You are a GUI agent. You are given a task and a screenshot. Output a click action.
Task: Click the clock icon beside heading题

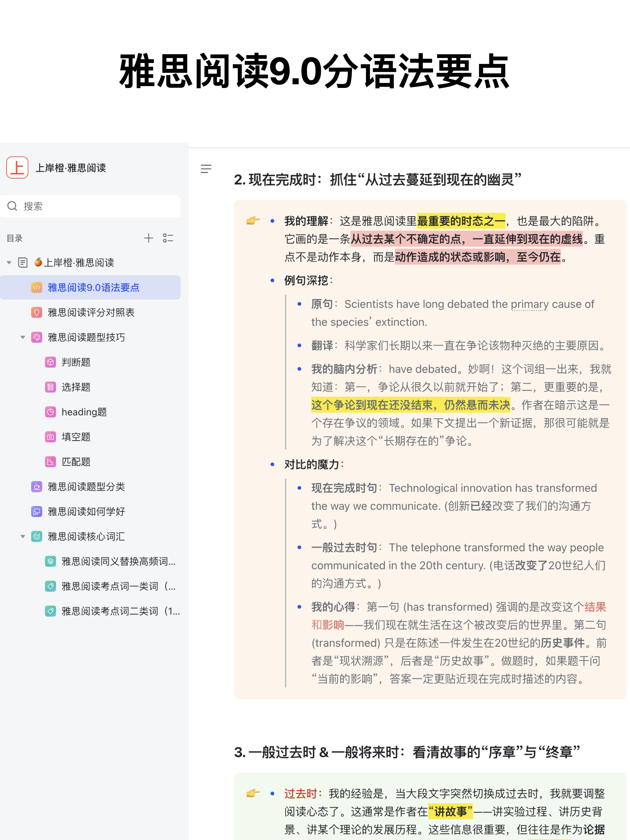pos(50,412)
